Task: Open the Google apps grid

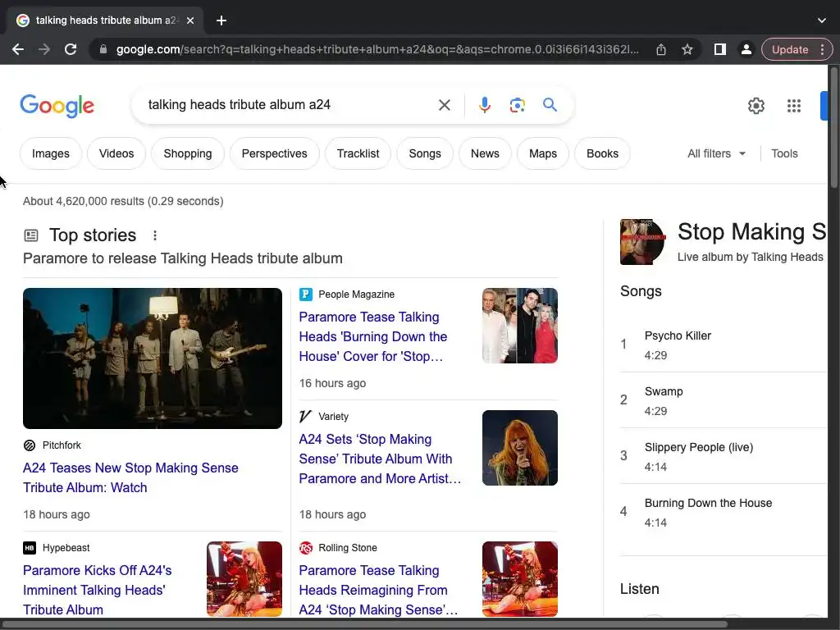Action: (794, 106)
